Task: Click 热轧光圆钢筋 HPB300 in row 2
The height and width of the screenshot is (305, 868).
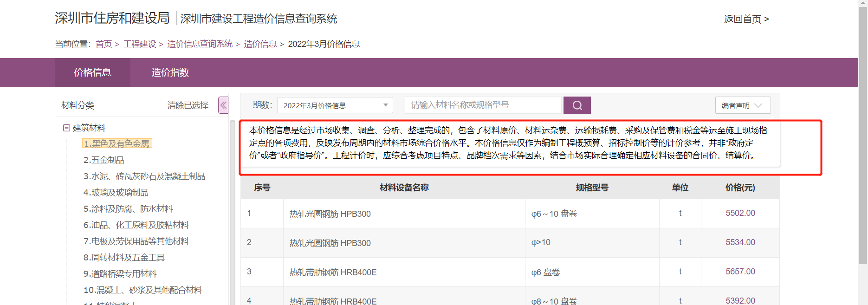Action: coord(330,243)
